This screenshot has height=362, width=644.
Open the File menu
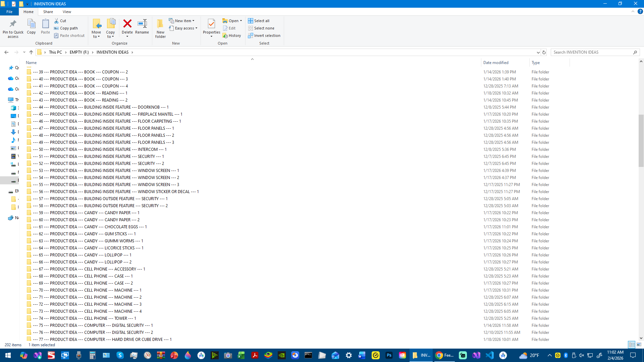(x=9, y=12)
